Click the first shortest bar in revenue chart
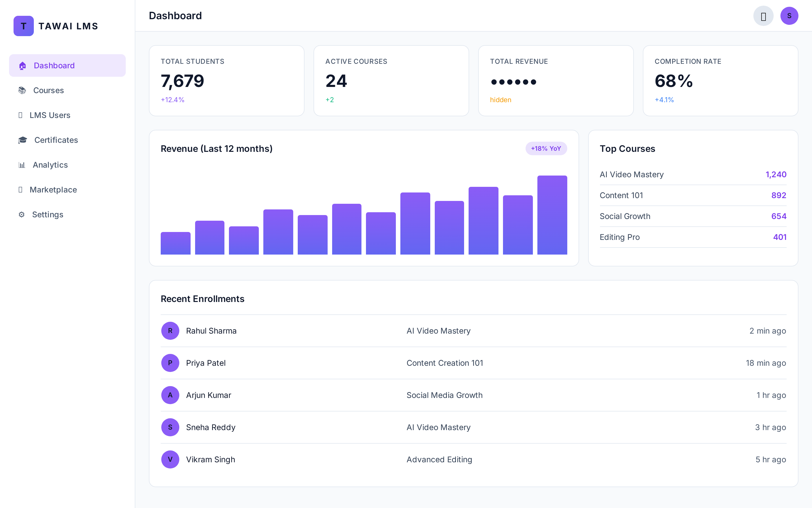The image size is (812, 508). pyautogui.click(x=175, y=243)
